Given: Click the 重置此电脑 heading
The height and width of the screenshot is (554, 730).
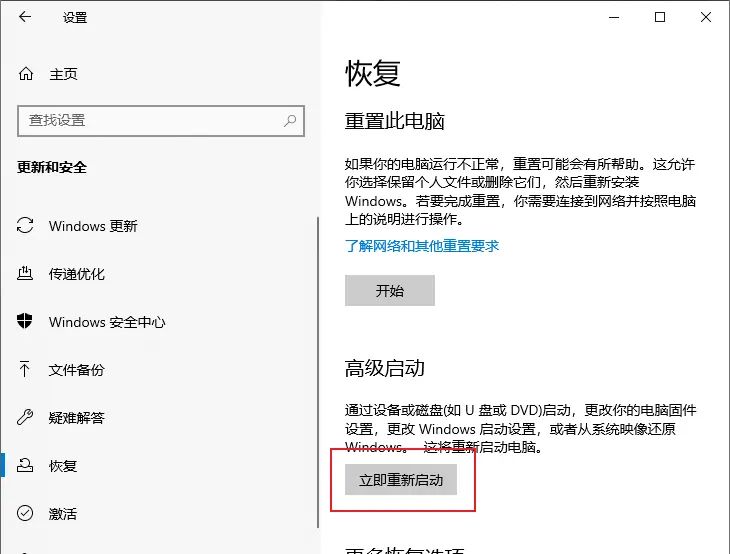Looking at the screenshot, I should pyautogui.click(x=395, y=121).
